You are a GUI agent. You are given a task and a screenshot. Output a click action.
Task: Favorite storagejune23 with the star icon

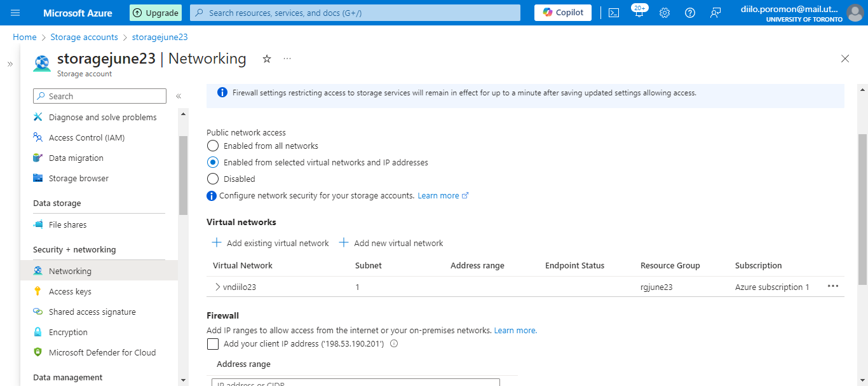(267, 59)
